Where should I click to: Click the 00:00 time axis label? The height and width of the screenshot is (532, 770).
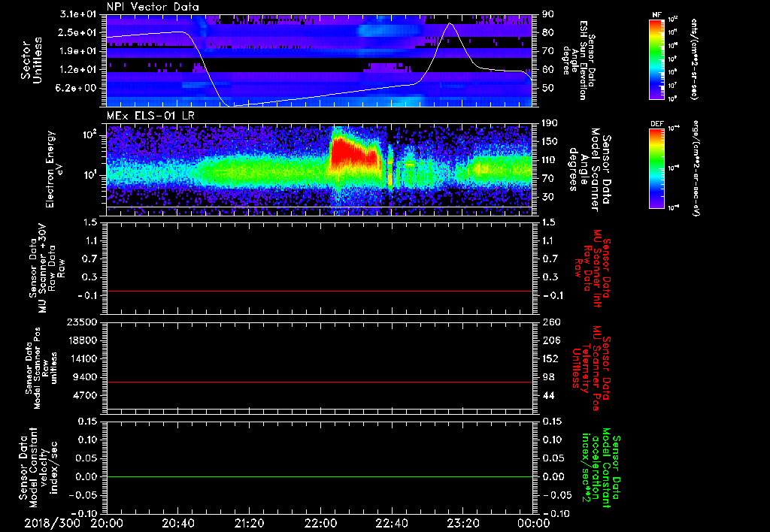click(x=534, y=523)
